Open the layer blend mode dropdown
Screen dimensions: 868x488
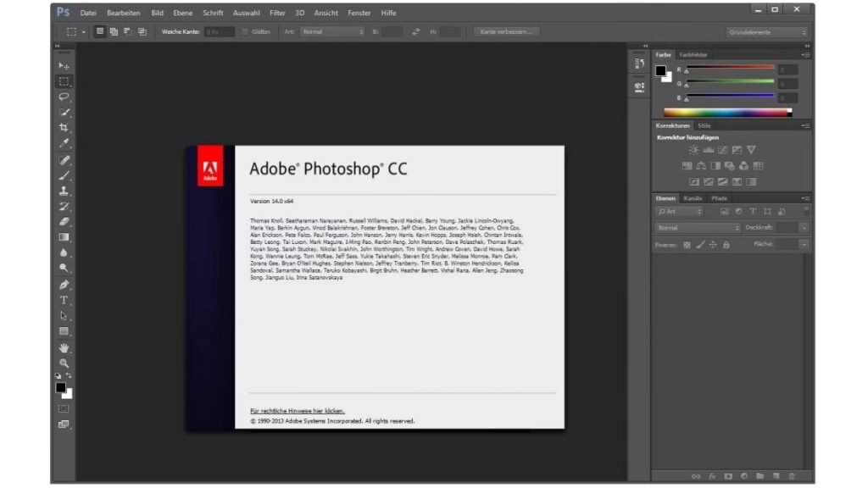click(698, 228)
